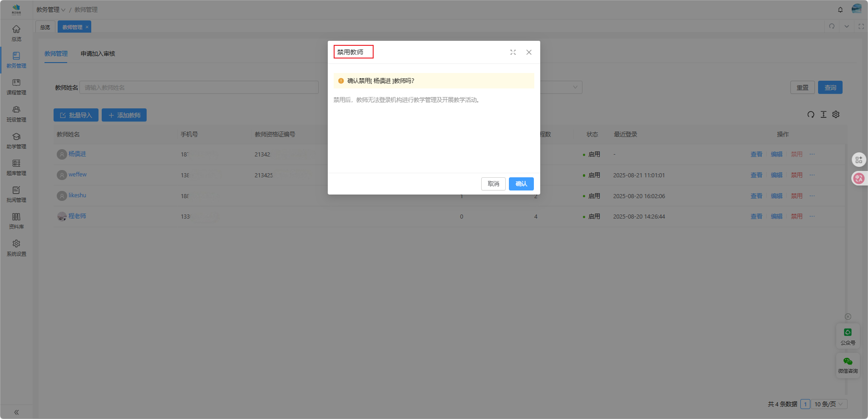The height and width of the screenshot is (419, 868).
Task: Open 资料库 in the sidebar
Action: 16,221
